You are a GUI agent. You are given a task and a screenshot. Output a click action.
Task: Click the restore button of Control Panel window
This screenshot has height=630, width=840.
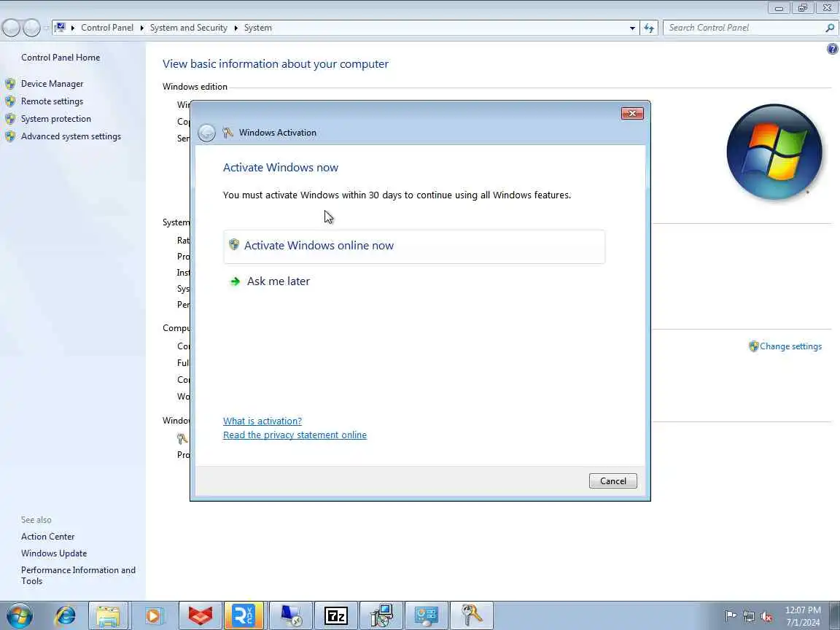tap(803, 7)
